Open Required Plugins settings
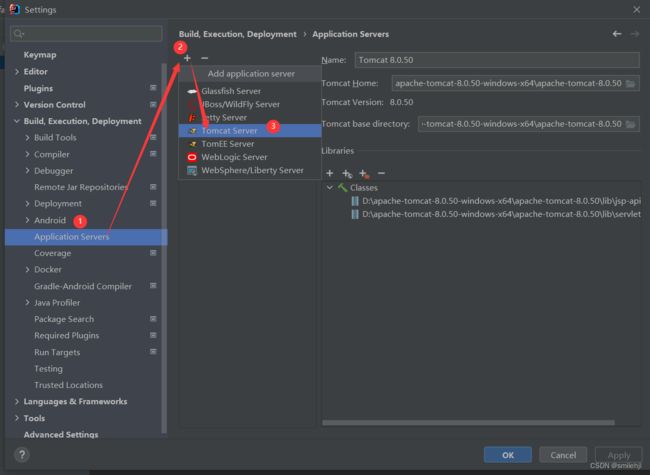 66,335
